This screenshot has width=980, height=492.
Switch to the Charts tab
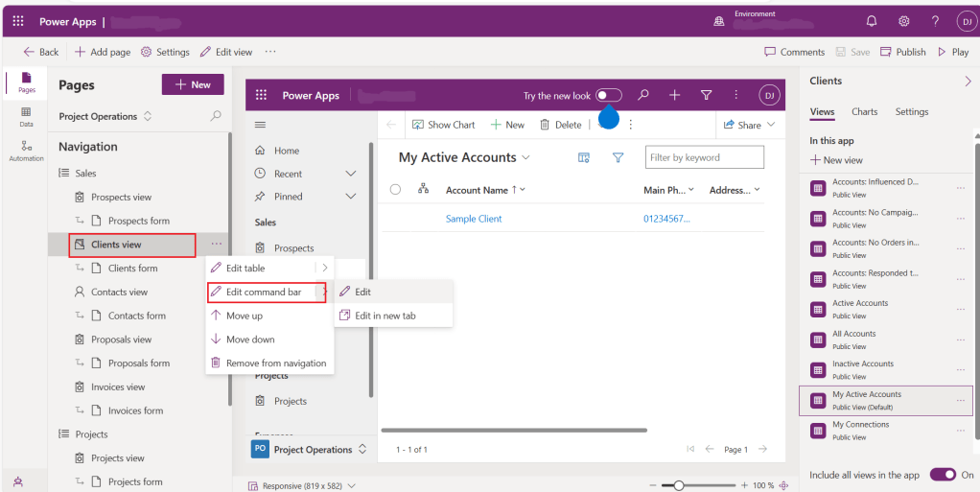(x=864, y=111)
